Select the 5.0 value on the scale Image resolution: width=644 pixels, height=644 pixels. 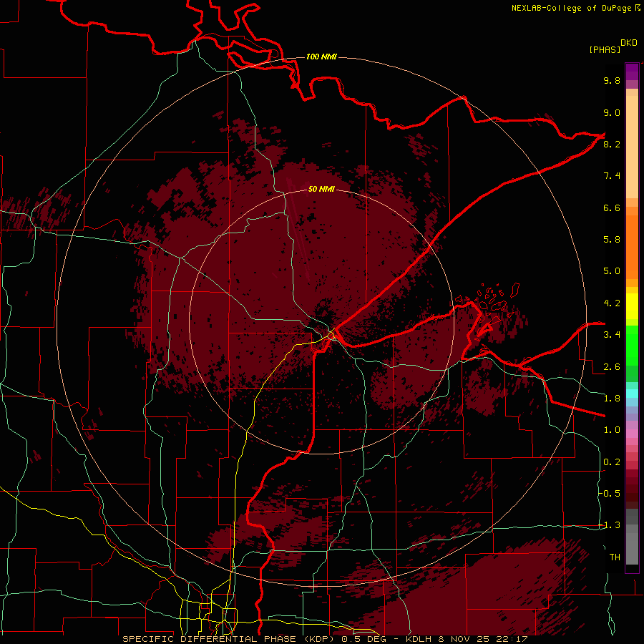tap(612, 271)
